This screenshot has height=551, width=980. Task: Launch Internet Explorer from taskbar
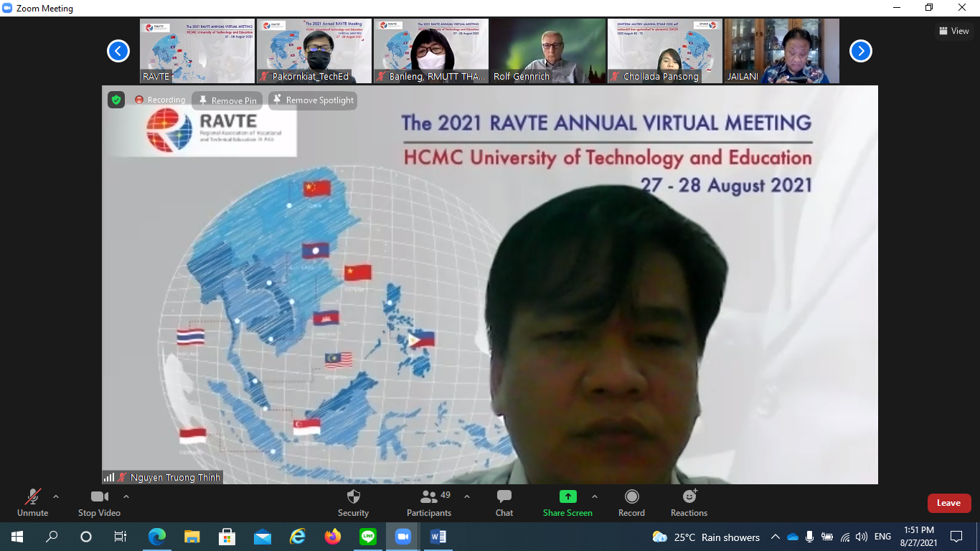297,537
